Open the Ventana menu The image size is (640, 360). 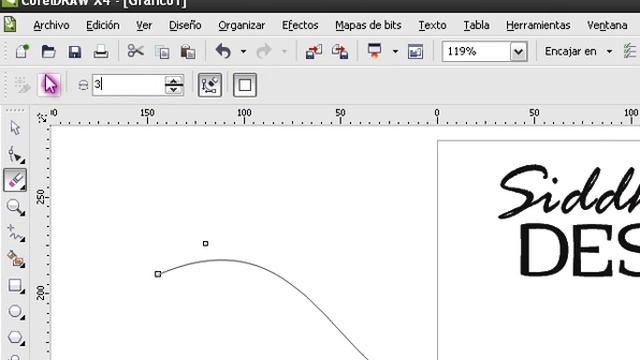(x=607, y=25)
